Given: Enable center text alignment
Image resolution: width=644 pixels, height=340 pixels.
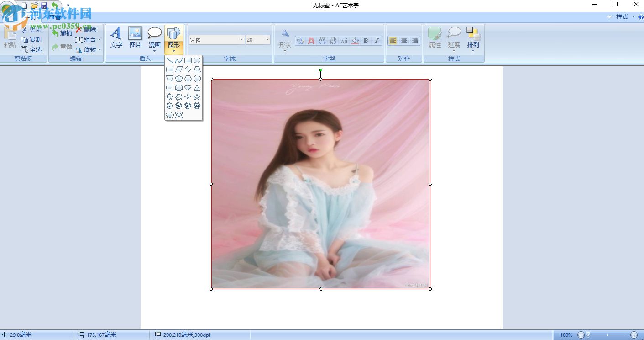Looking at the screenshot, I should [404, 41].
